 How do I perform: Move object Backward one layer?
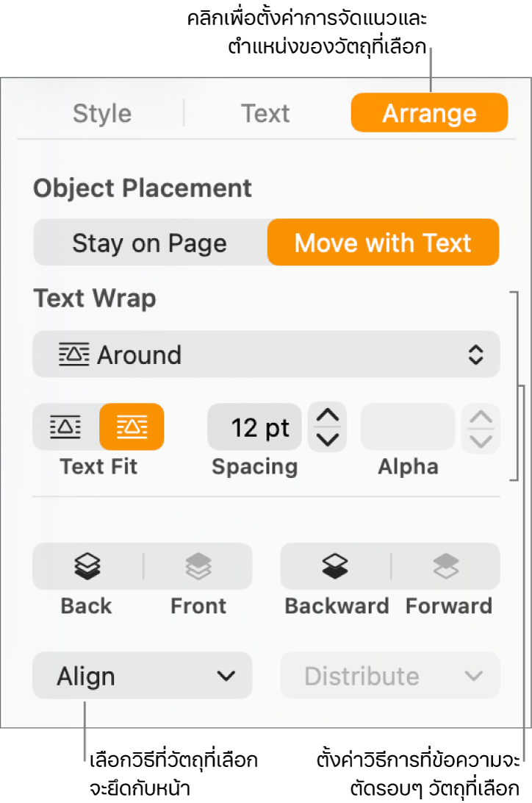335,566
